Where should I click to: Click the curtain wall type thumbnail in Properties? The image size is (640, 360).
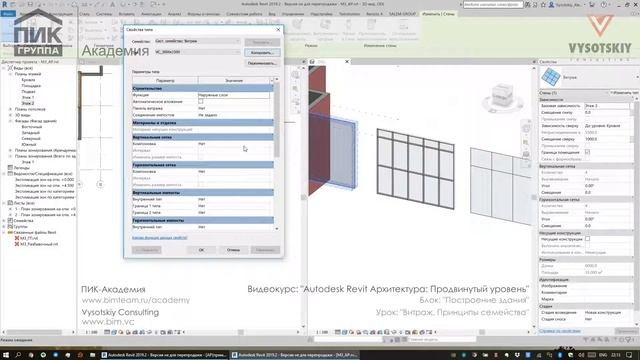551,77
